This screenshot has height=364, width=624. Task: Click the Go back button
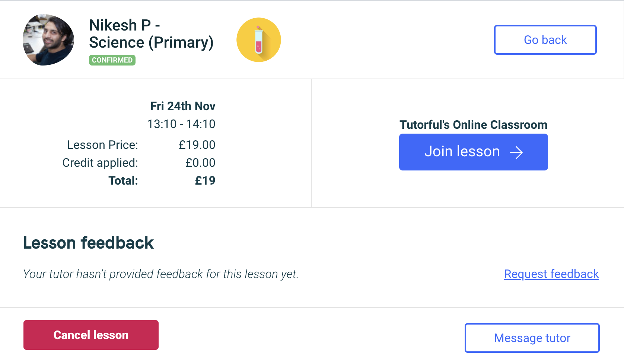coord(545,40)
